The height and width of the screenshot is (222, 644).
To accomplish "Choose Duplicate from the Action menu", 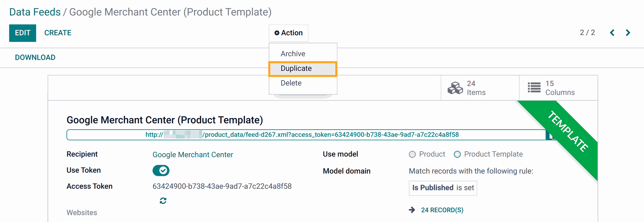I will (303, 69).
